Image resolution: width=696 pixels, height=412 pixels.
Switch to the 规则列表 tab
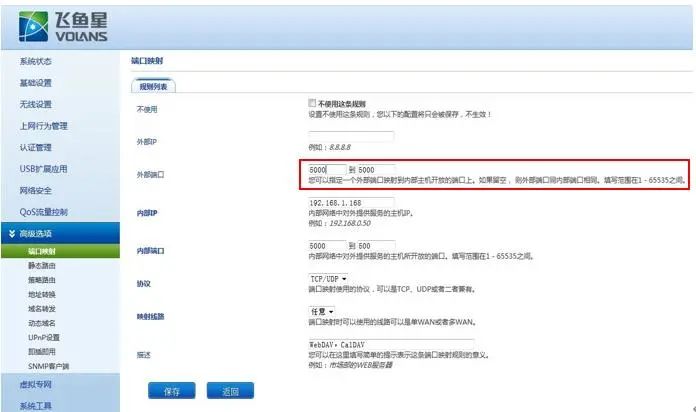click(154, 86)
